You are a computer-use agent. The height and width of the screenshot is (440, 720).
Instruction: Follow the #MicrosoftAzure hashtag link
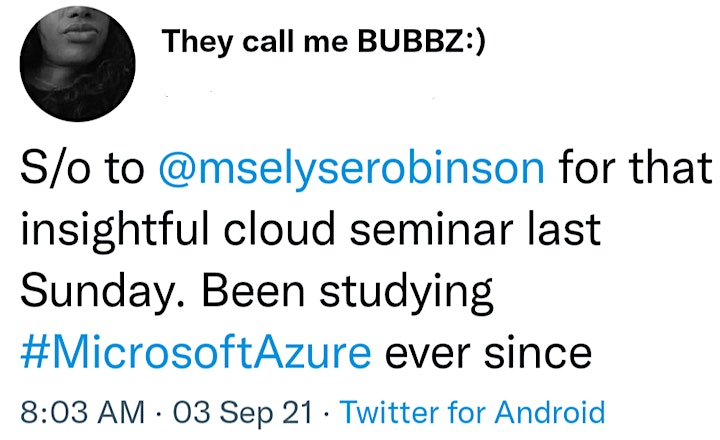click(196, 353)
